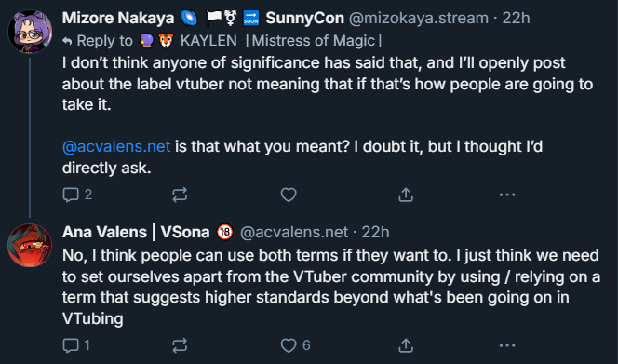Repost Ana Valens's post
Image resolution: width=618 pixels, height=364 pixels.
coord(180,345)
